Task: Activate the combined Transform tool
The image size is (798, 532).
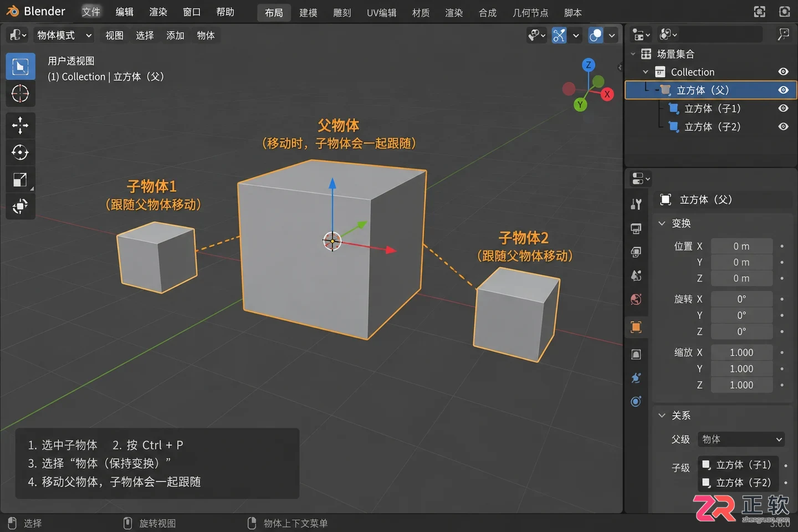Action: tap(21, 207)
